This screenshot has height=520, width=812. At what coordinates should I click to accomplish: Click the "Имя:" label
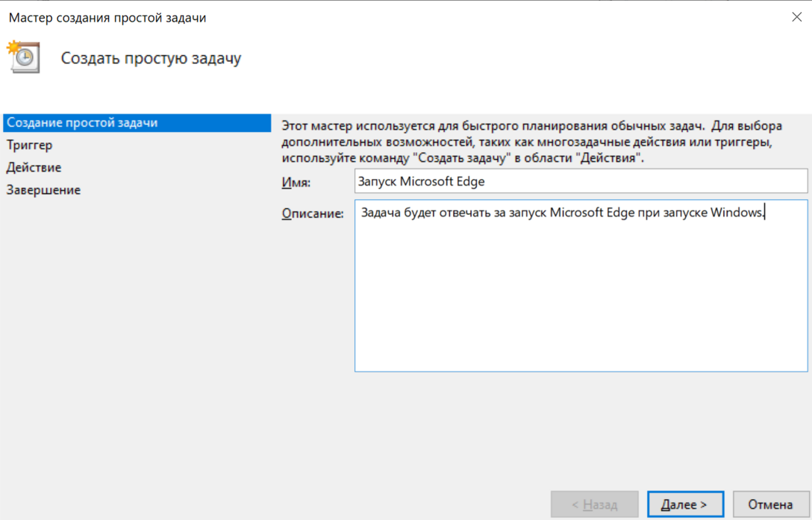(296, 183)
